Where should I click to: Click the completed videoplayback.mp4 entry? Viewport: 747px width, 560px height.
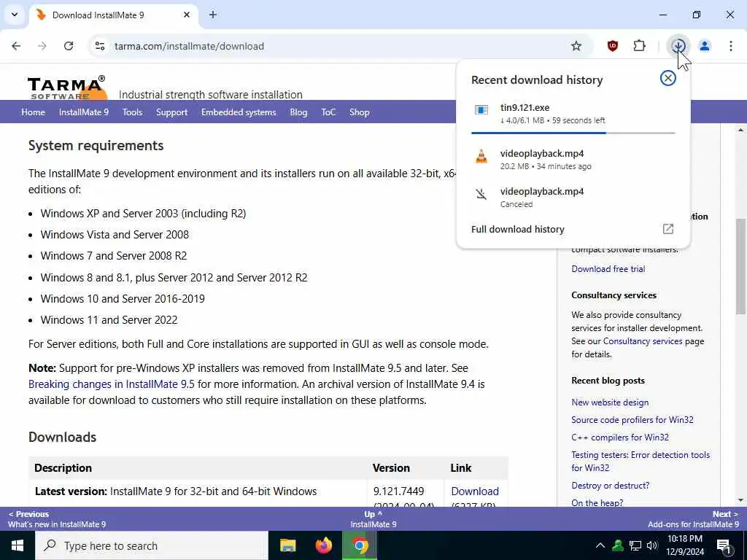tap(573, 159)
